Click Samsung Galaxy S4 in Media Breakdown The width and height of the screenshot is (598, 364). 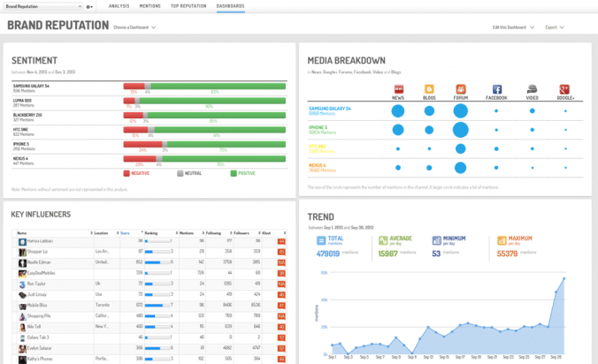click(330, 109)
